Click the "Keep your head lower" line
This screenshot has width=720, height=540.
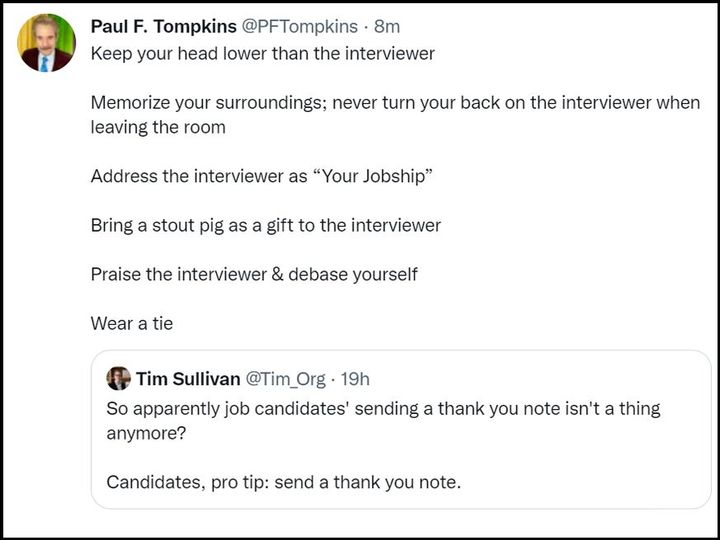coord(262,53)
